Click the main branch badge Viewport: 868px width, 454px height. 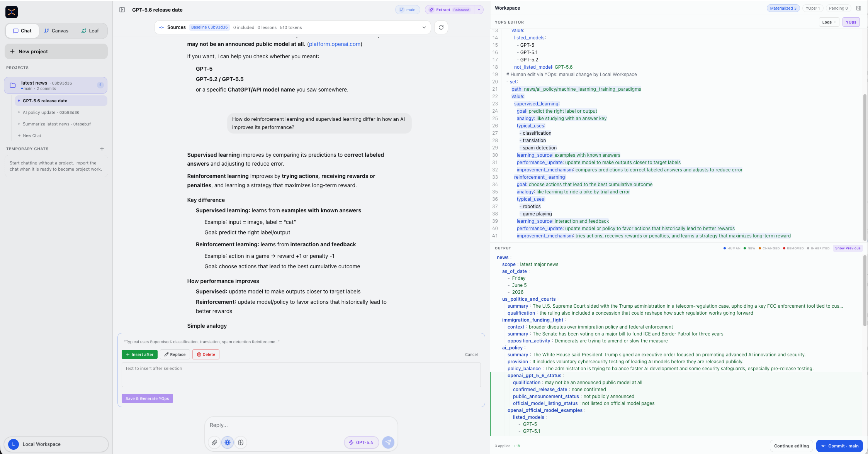pos(408,10)
